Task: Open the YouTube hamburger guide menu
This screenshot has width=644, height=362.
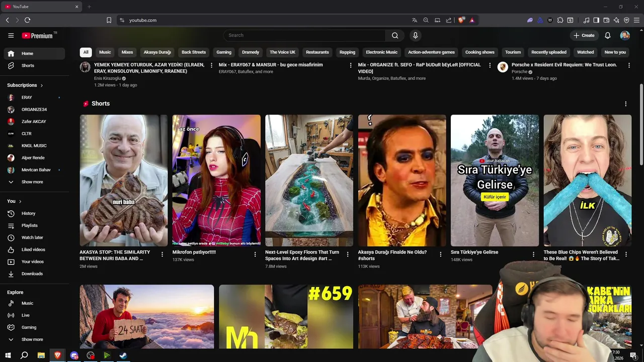Action: [11, 35]
